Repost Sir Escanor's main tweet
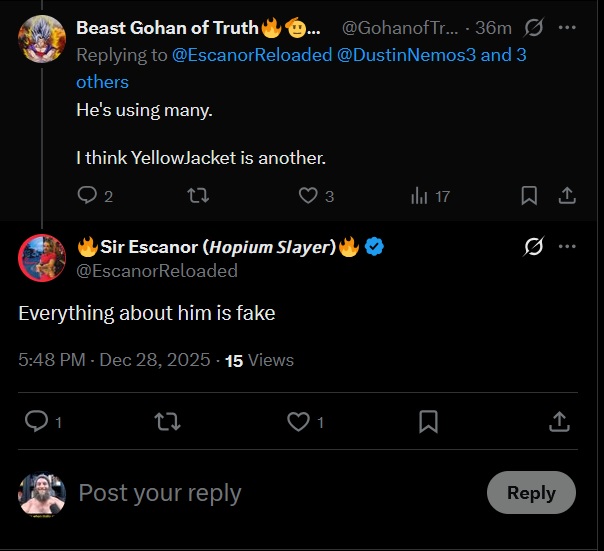The height and width of the screenshot is (551, 604). pos(167,422)
